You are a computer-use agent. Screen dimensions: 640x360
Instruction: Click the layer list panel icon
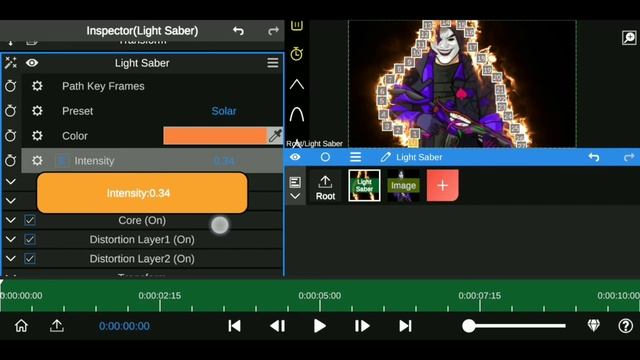click(295, 182)
